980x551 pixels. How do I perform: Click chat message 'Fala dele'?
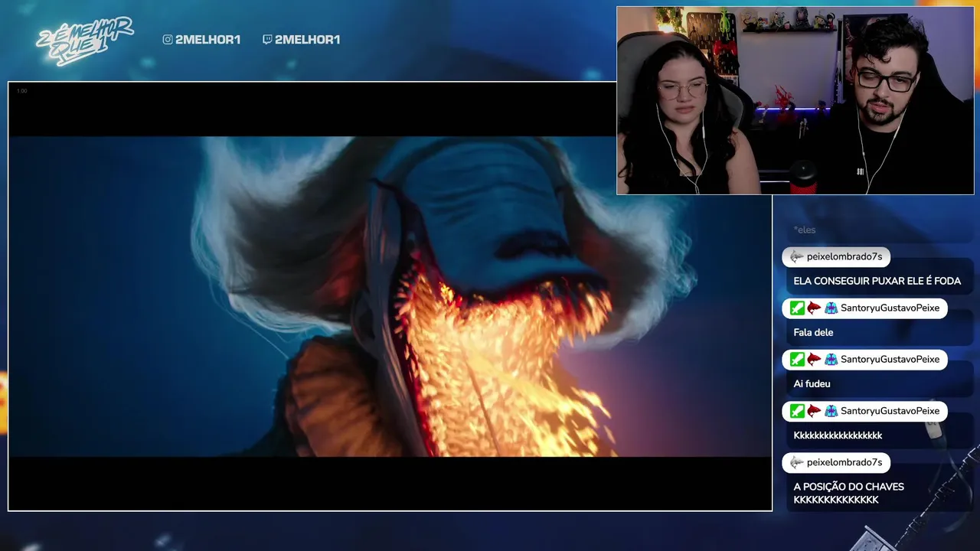click(813, 332)
